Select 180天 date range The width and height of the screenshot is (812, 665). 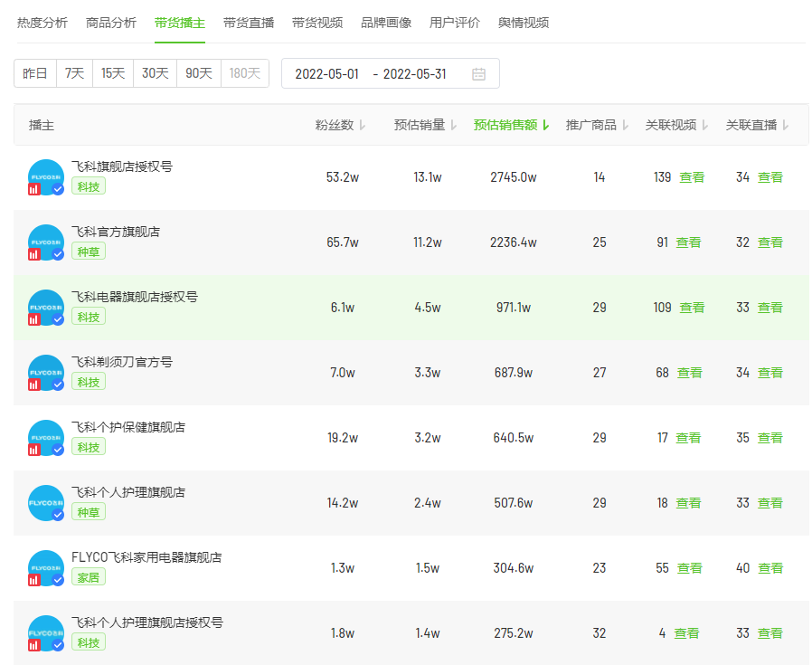[245, 73]
